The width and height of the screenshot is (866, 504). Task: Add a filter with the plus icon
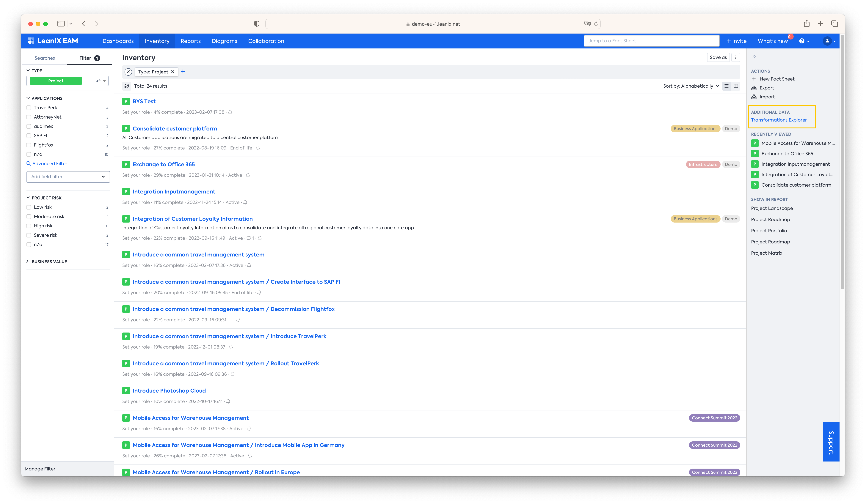pos(183,71)
